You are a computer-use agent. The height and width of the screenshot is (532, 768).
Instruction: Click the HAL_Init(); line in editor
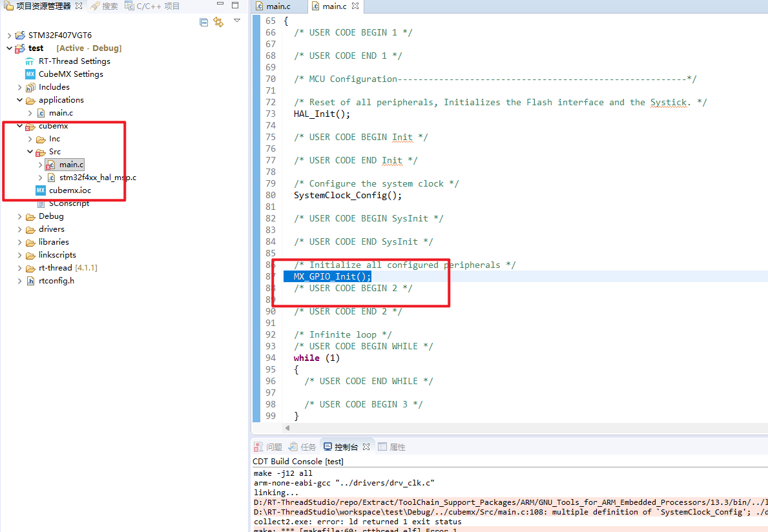(x=322, y=114)
